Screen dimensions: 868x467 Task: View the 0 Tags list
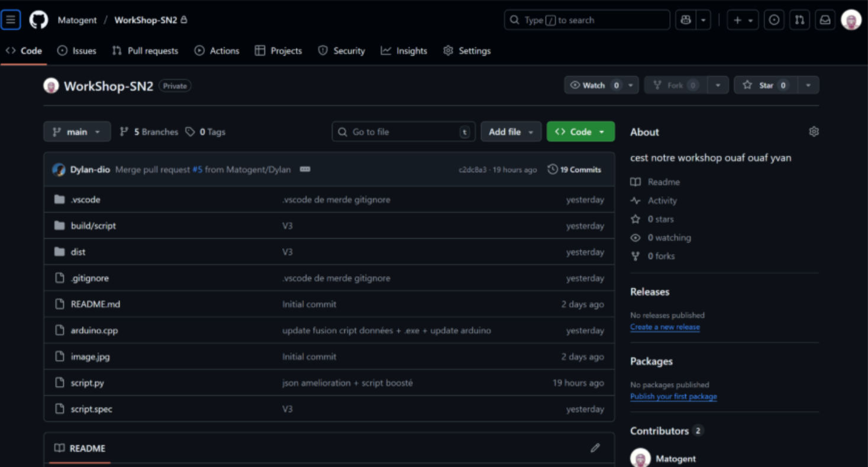coord(205,132)
